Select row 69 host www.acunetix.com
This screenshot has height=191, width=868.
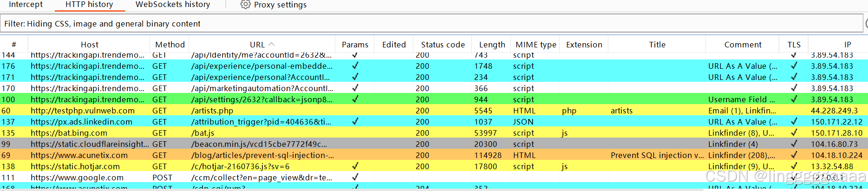[434, 155]
